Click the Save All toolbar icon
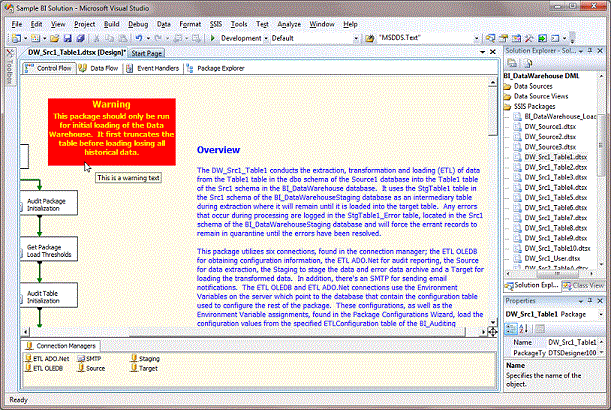Image resolution: width=611 pixels, height=410 pixels. pyautogui.click(x=81, y=38)
